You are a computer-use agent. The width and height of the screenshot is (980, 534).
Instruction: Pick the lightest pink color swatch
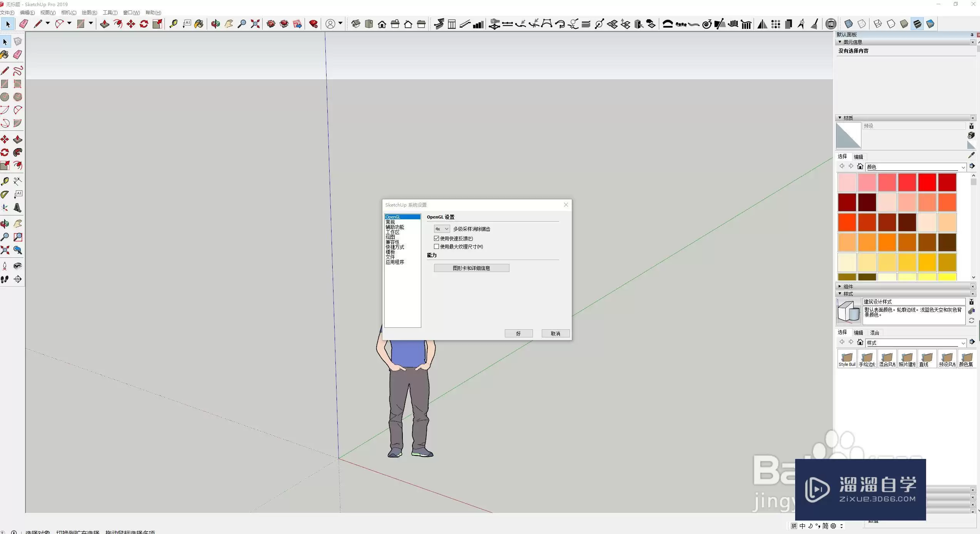coord(847,182)
